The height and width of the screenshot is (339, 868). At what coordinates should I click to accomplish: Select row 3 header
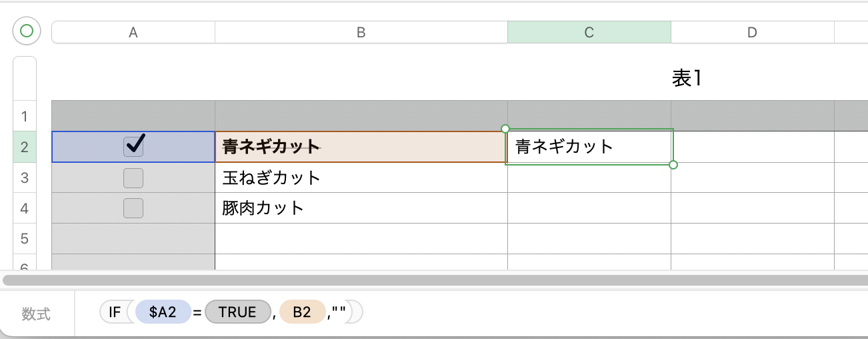tap(25, 178)
